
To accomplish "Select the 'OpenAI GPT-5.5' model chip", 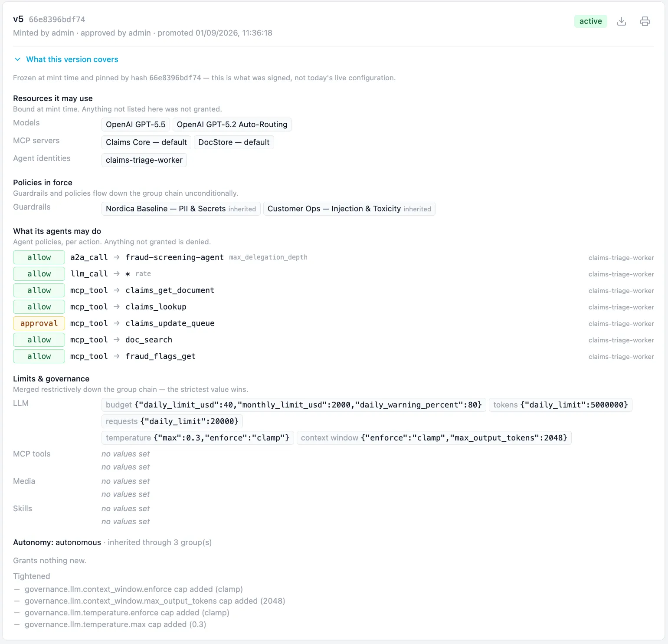I will pos(135,125).
